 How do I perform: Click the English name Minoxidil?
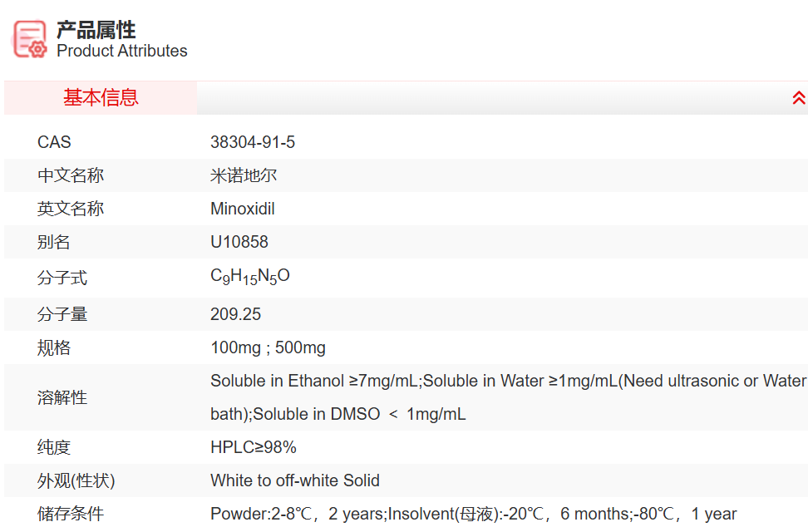point(243,209)
